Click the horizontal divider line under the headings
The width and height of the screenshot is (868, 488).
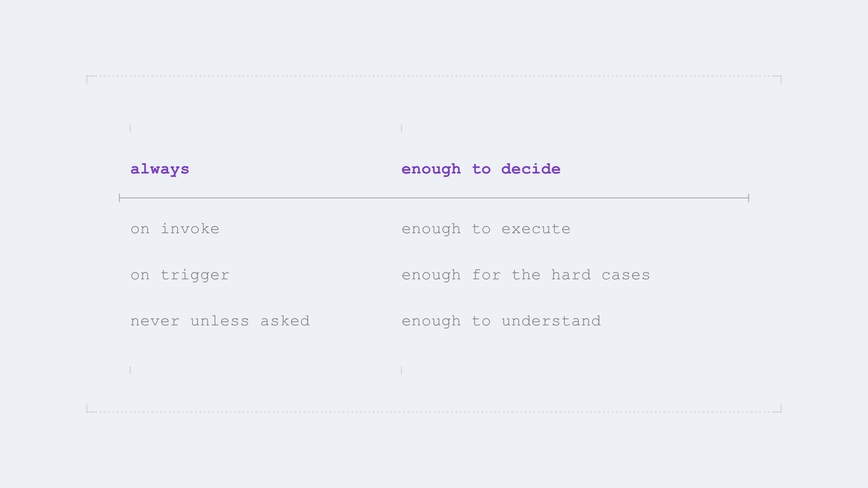[x=434, y=197]
